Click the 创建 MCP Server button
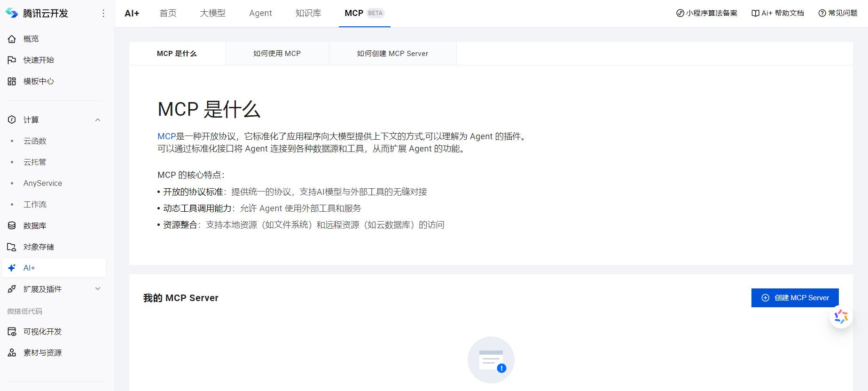This screenshot has height=391, width=868. 795,298
